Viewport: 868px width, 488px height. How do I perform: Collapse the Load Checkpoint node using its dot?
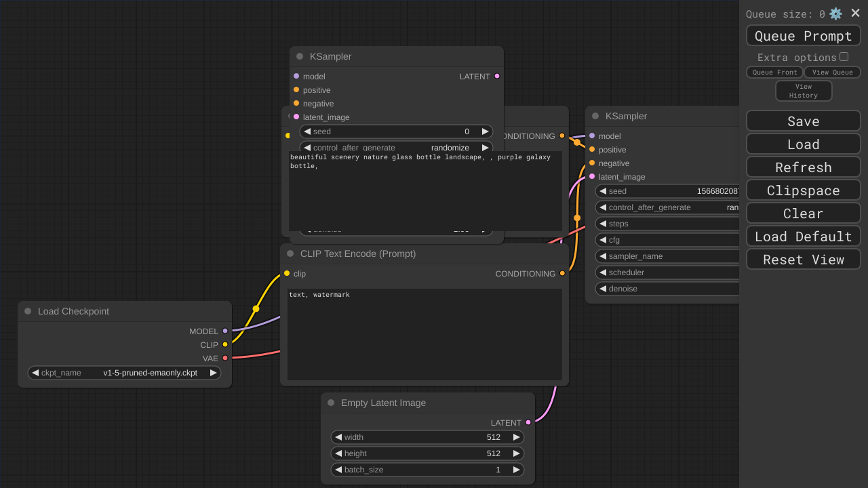pyautogui.click(x=28, y=311)
